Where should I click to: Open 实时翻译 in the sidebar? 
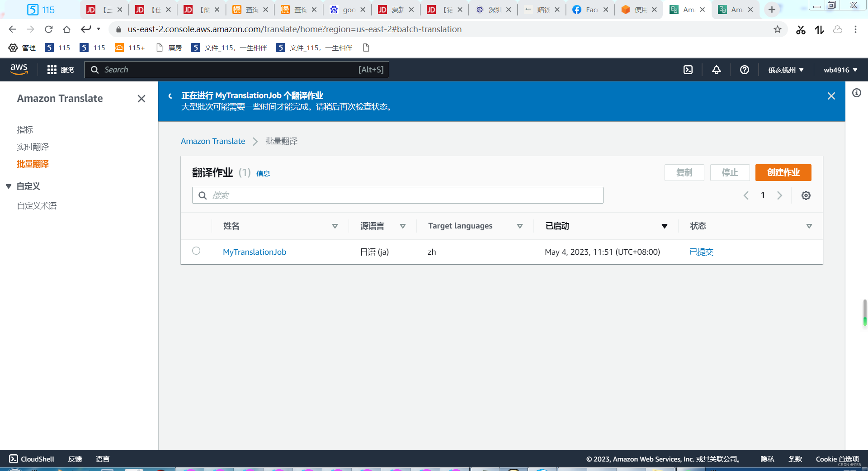[33, 147]
